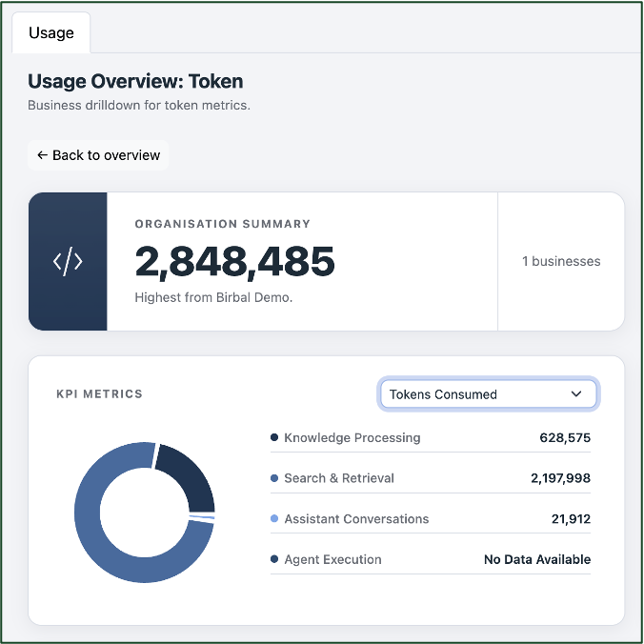Screen dimensions: 644x644
Task: Click the Assistant Conversations legend dot
Action: click(x=274, y=519)
